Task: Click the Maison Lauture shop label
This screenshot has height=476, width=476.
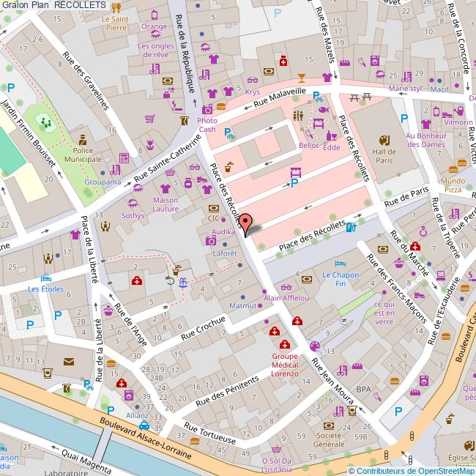Action: 166,205
